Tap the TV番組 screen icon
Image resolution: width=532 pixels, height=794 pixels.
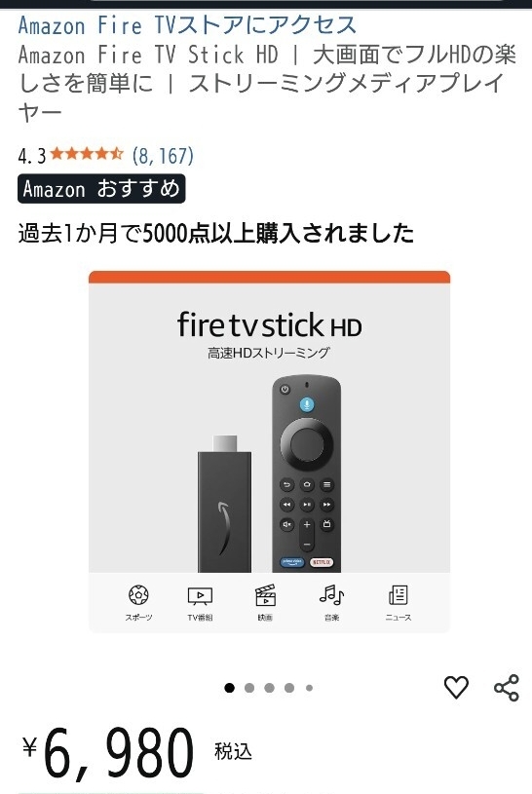coord(200,596)
